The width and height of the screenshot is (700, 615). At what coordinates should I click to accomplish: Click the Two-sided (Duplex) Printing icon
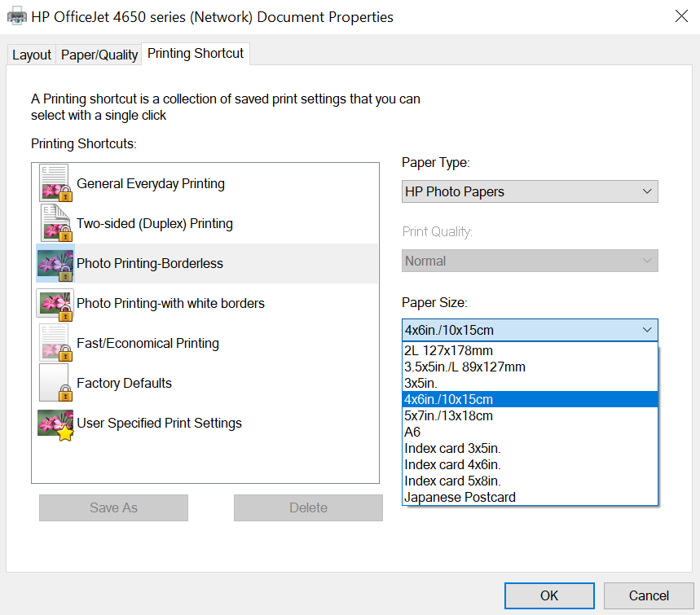click(x=55, y=223)
